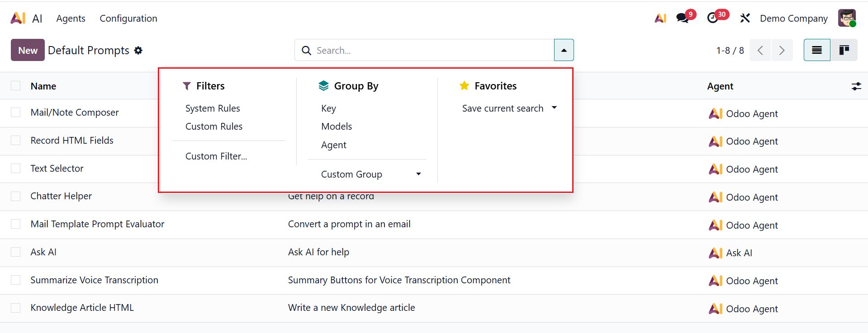Click the AI app logo icon
The height and width of the screenshot is (333, 868).
click(x=18, y=18)
